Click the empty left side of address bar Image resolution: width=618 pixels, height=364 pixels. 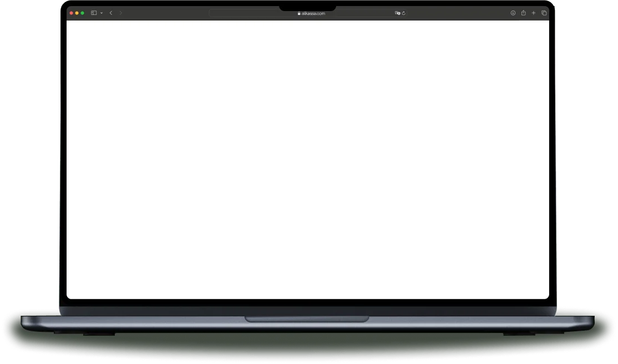[244, 13]
